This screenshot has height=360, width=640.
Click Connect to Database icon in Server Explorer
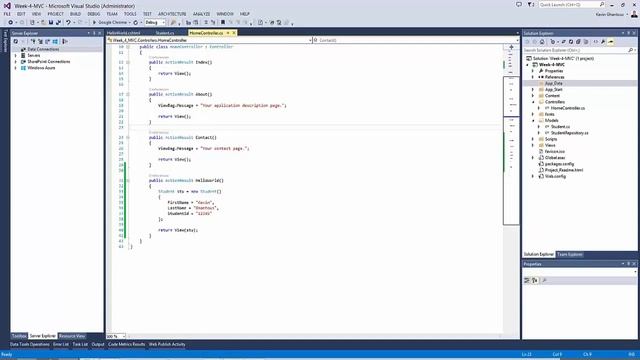click(x=33, y=42)
